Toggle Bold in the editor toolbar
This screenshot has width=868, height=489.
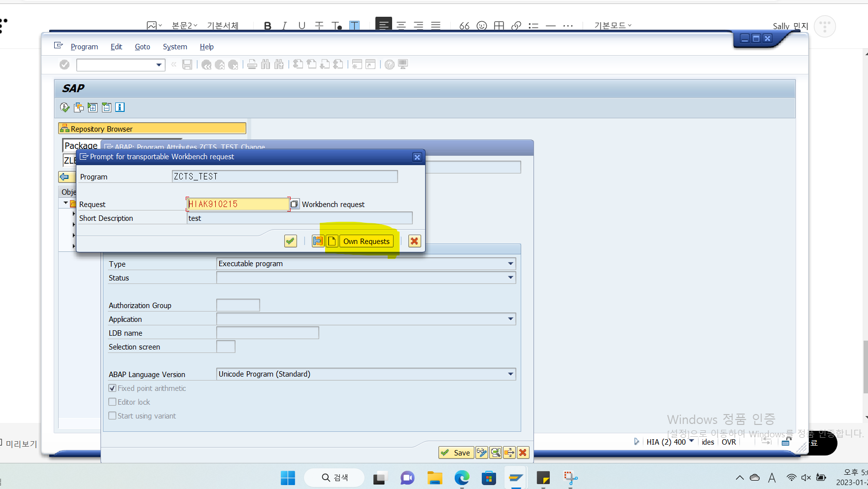click(x=267, y=26)
